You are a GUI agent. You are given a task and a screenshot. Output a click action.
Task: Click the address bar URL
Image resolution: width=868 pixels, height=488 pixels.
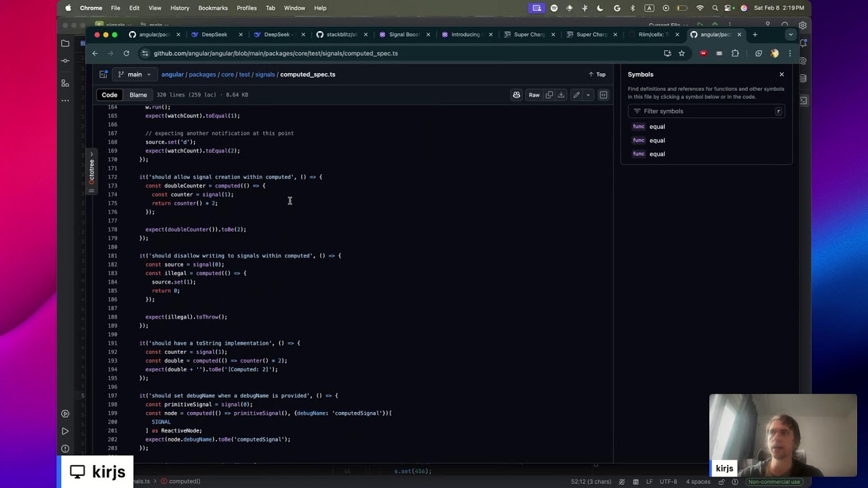pyautogui.click(x=275, y=53)
